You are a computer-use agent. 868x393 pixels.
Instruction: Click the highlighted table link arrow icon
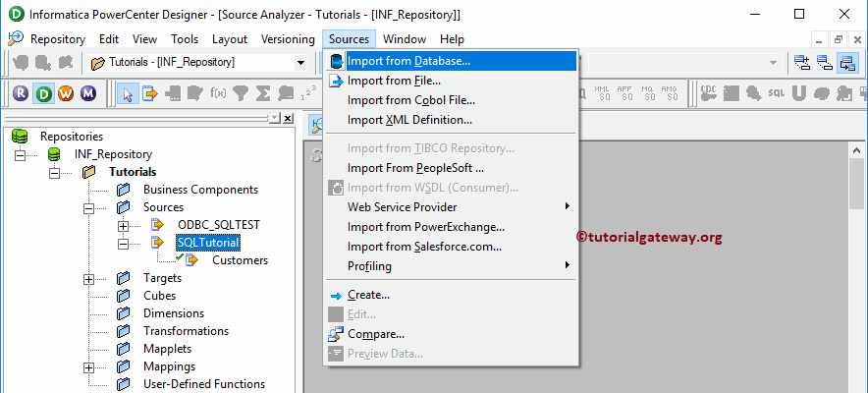click(847, 63)
